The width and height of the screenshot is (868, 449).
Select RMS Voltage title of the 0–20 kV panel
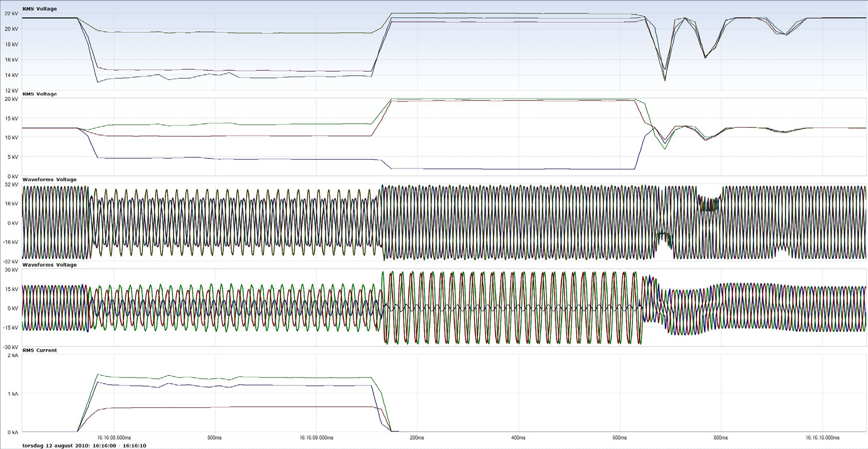pos(39,94)
